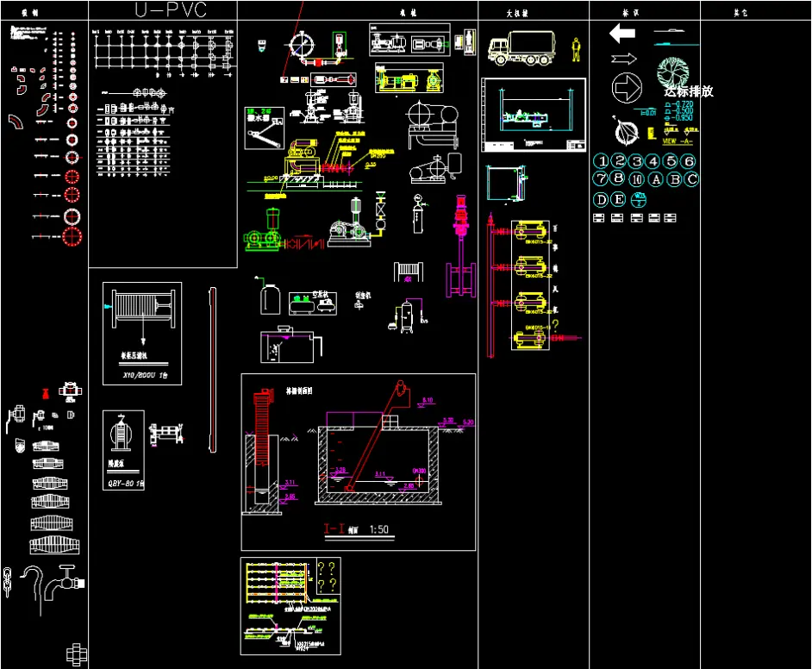812x669 pixels.
Task: Click the VIEW -A- label
Action: [x=677, y=141]
